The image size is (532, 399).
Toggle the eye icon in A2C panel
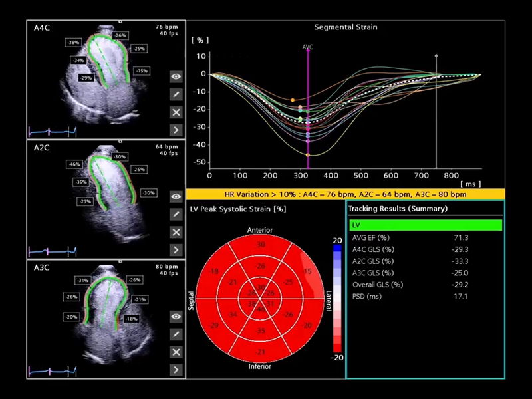176,197
